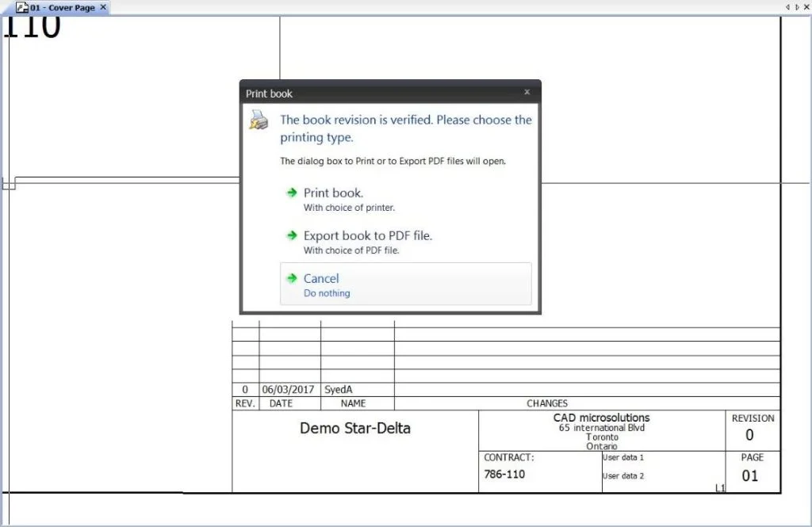Dismiss the Print book dialog with X
The height and width of the screenshot is (527, 812).
pos(527,93)
